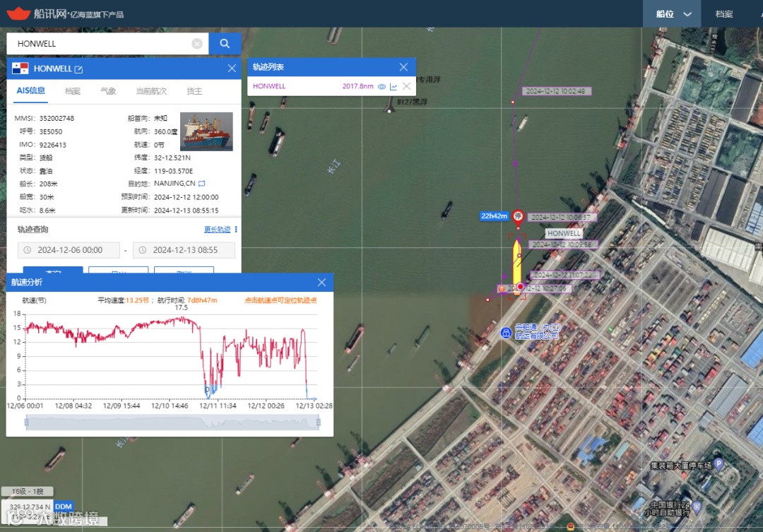The image size is (763, 532).
Task: Close the 航速分析 panel
Action: pos(321,283)
